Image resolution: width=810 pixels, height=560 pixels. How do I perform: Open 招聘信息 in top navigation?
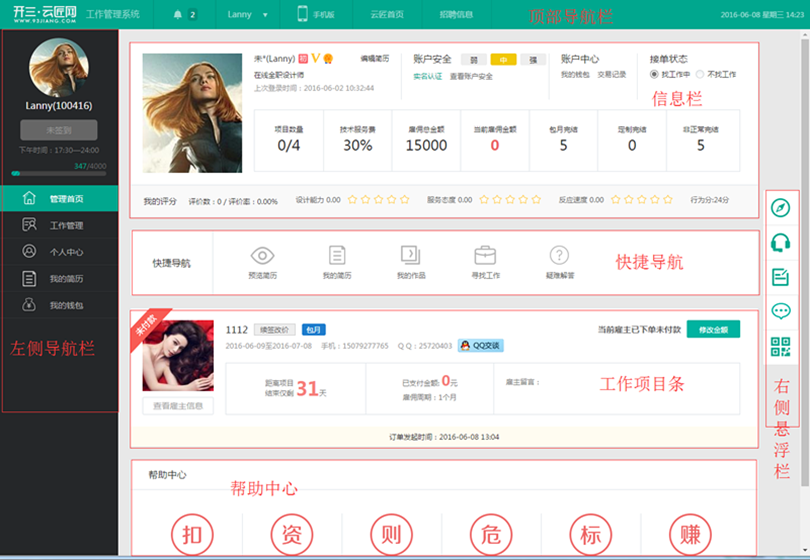[x=456, y=14]
